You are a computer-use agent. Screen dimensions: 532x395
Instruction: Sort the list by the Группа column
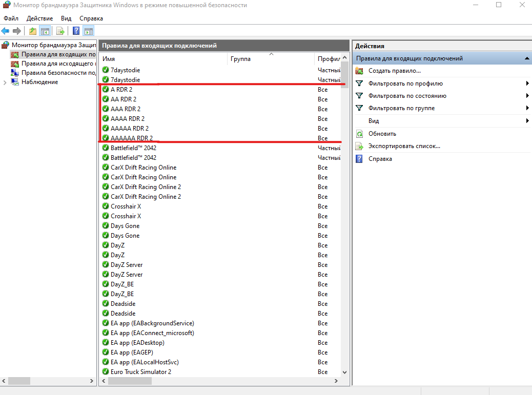[x=240, y=59]
